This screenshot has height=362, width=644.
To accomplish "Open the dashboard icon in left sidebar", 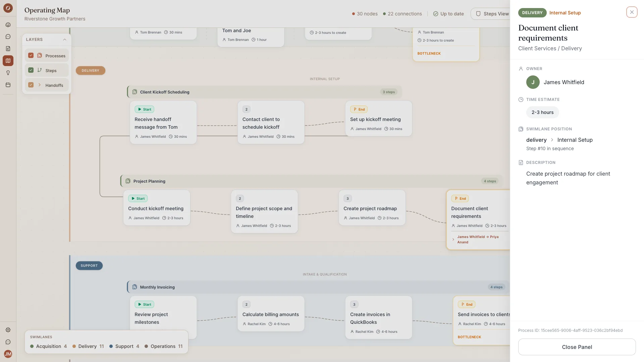I will click(x=8, y=25).
